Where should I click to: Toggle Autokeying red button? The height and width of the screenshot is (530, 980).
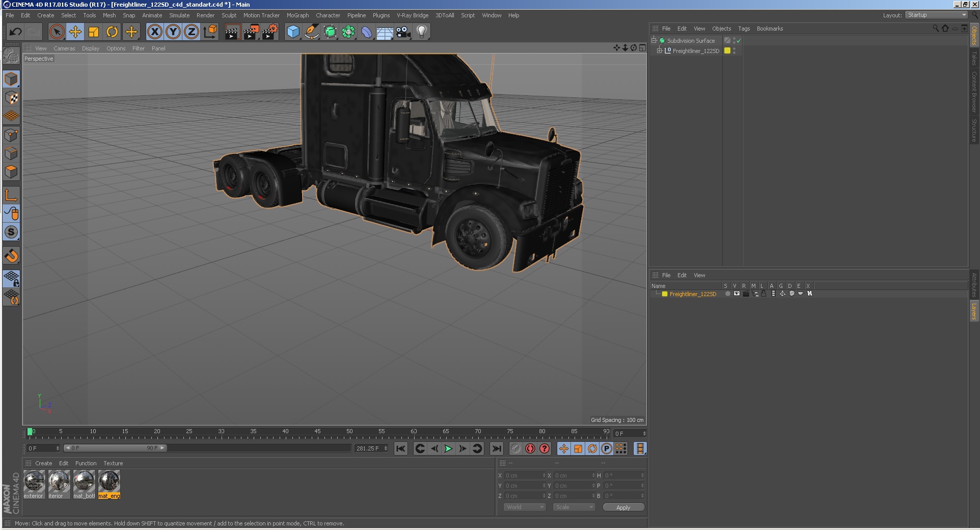(530, 448)
